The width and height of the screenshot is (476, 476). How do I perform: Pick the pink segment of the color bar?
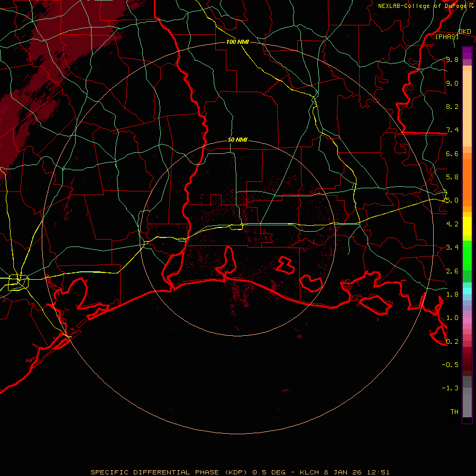click(467, 321)
